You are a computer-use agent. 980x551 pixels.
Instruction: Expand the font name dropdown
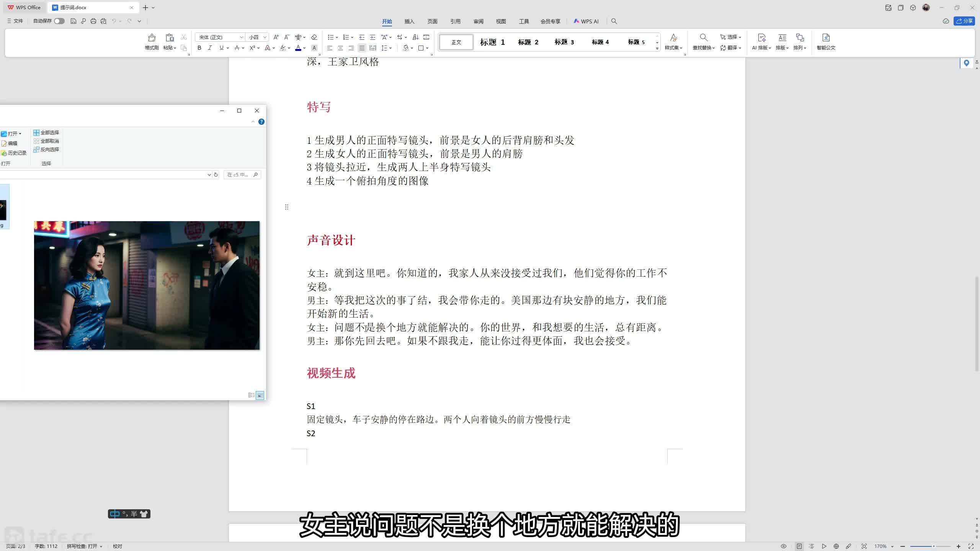click(x=242, y=37)
